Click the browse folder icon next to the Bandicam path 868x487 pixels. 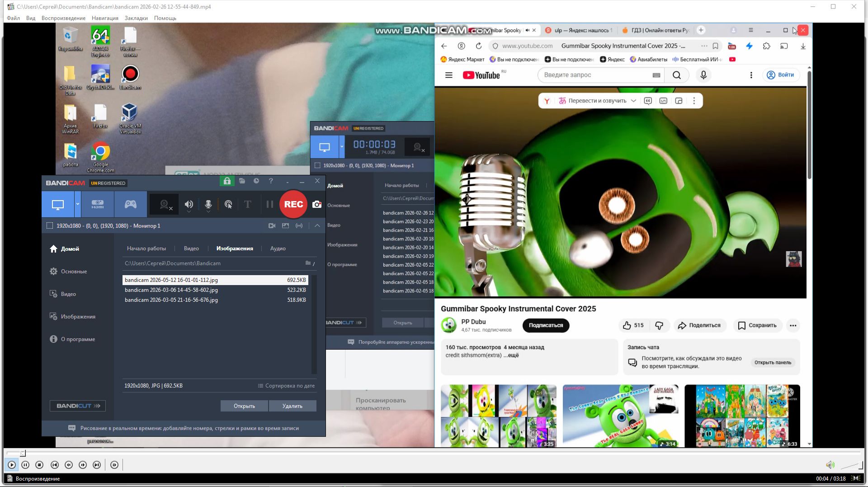point(308,263)
